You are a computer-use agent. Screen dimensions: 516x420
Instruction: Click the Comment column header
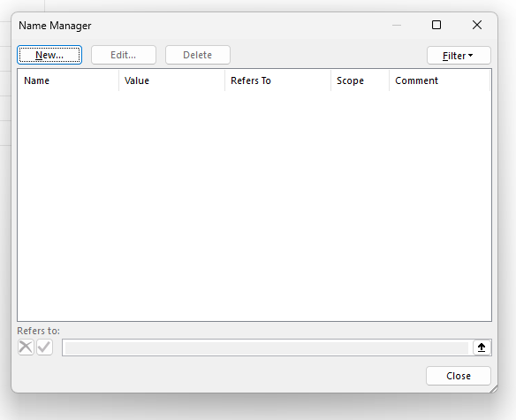tap(440, 80)
